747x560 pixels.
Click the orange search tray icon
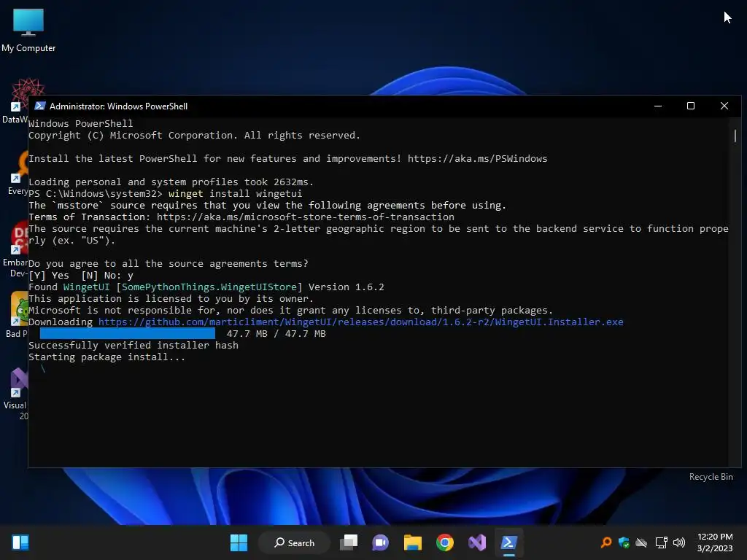coord(606,542)
